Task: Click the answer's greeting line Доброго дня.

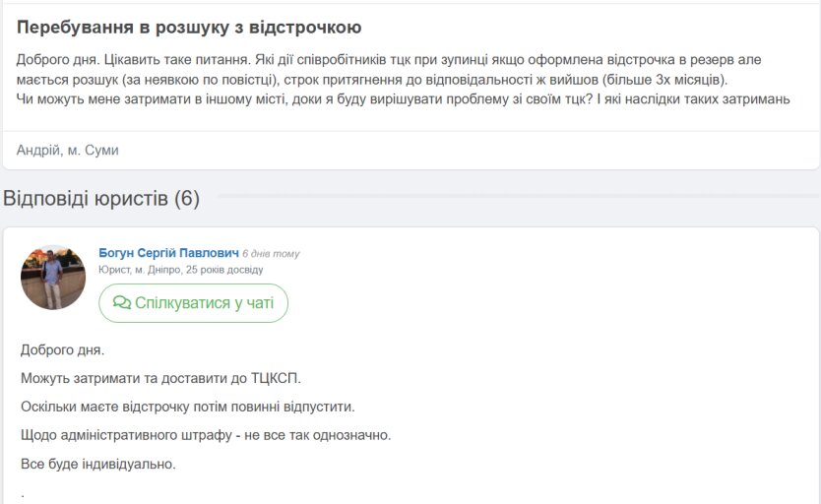Action: [62, 349]
